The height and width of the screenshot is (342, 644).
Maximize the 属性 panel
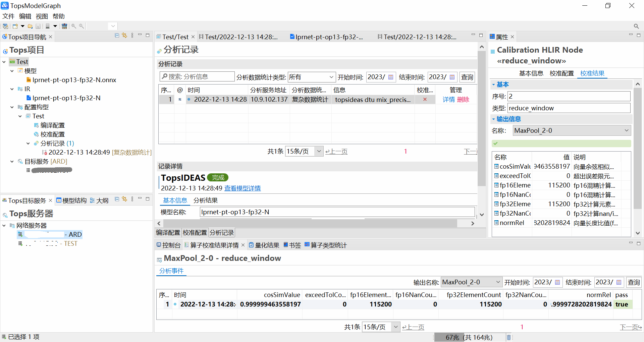click(639, 35)
